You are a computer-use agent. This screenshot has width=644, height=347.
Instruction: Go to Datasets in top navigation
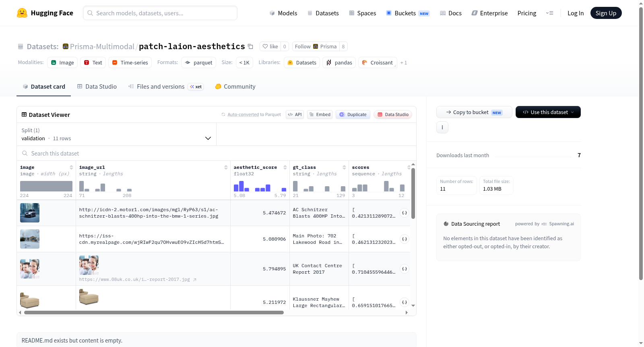pyautogui.click(x=323, y=13)
